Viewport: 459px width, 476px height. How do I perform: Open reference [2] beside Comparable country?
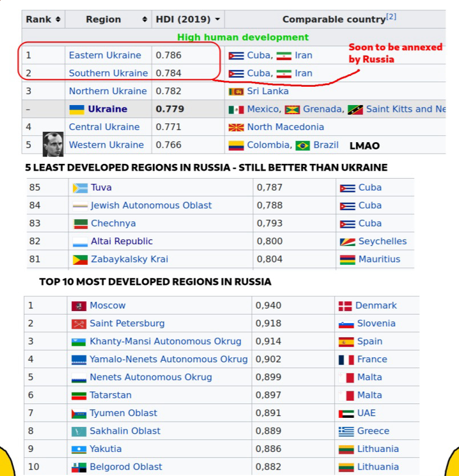click(x=391, y=17)
